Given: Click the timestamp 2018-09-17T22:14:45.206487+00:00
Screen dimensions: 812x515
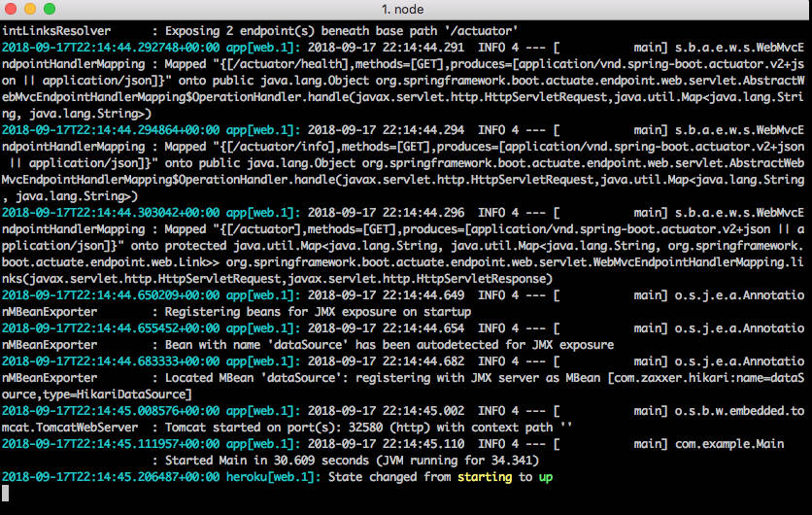Looking at the screenshot, I should pos(111,477).
